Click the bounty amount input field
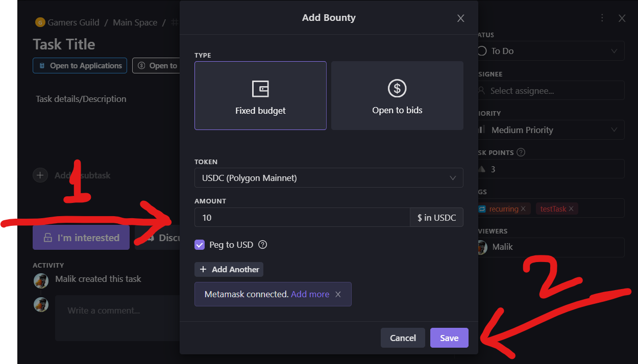The height and width of the screenshot is (364, 638). [x=302, y=218]
